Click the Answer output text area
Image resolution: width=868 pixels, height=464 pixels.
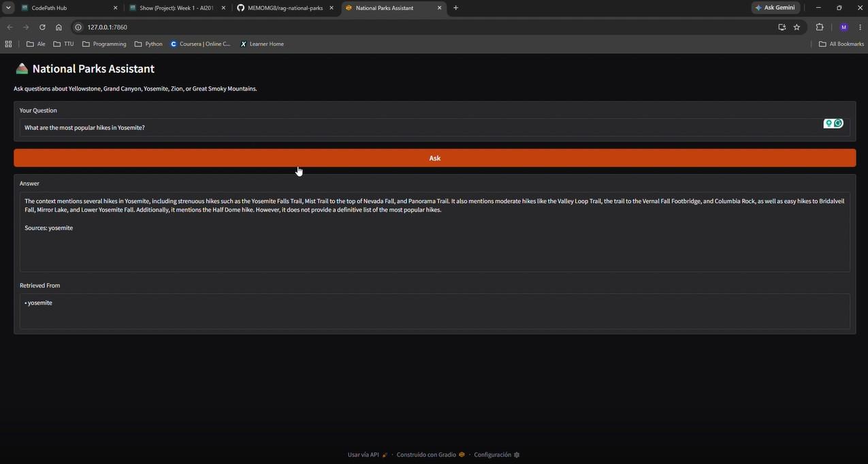434,232
